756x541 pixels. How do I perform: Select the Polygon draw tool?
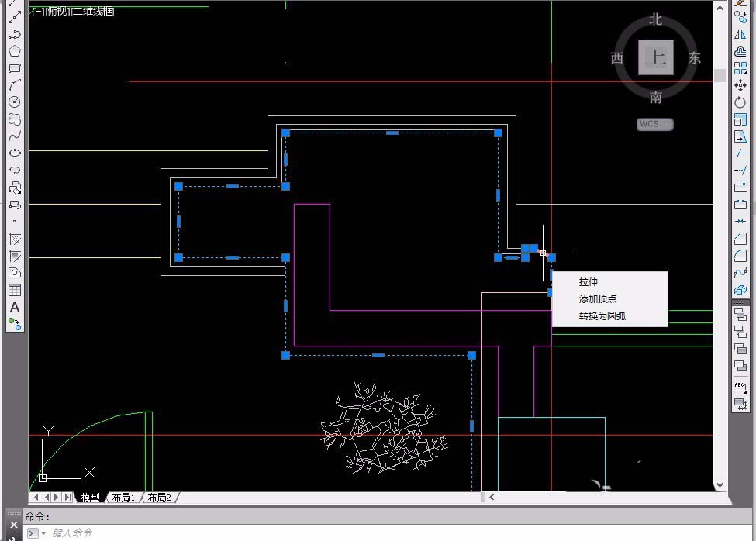tap(15, 50)
